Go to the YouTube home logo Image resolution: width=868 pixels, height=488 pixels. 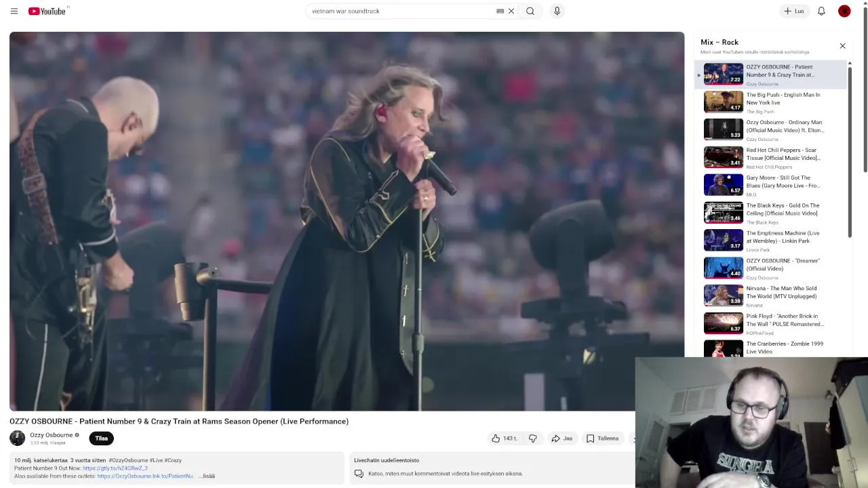(x=47, y=11)
